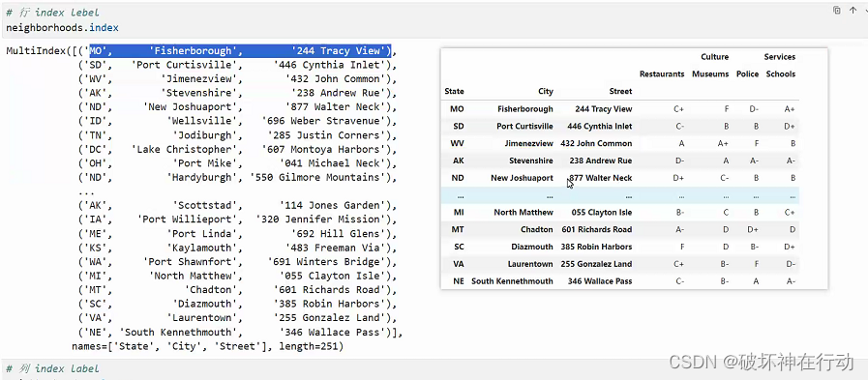
Task: Click the 'Wellsville' line in the output
Action: coord(237,121)
